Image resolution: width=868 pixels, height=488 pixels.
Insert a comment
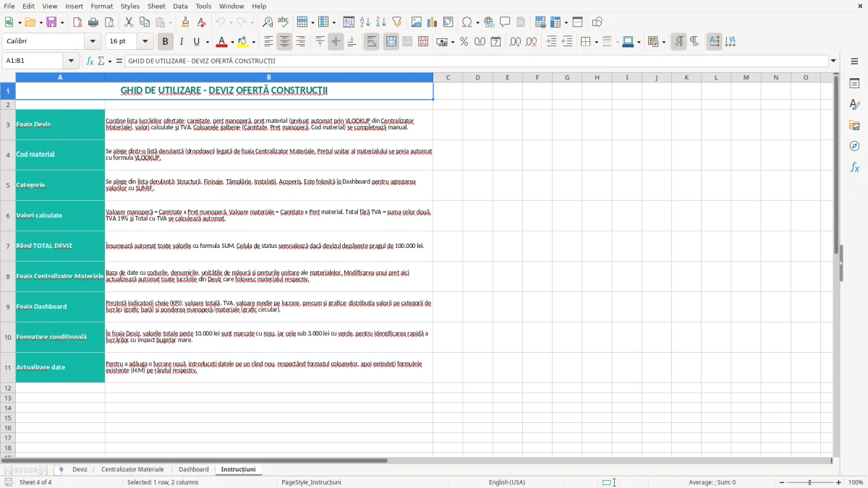(505, 22)
